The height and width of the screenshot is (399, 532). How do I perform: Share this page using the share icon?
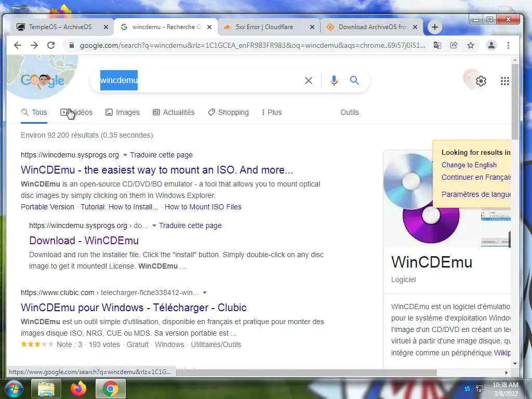(454, 45)
